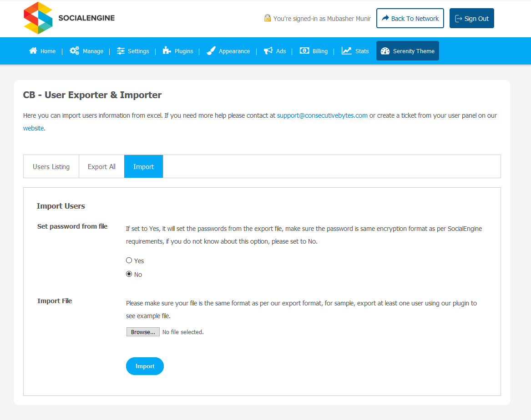Click Browse to choose a file

tap(143, 332)
